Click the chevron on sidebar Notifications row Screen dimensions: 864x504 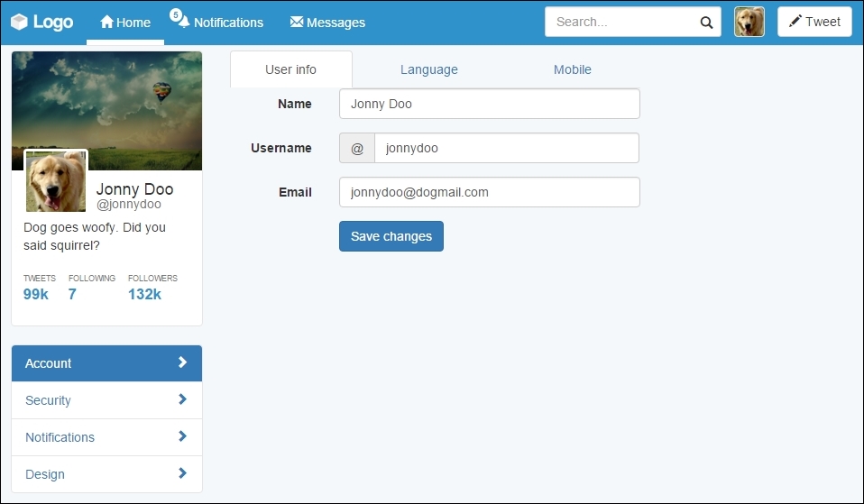(183, 436)
